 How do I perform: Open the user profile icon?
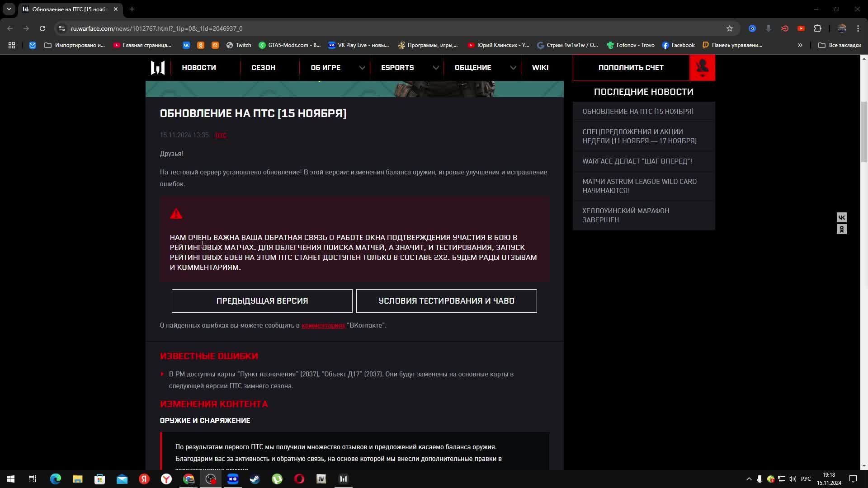pos(702,68)
